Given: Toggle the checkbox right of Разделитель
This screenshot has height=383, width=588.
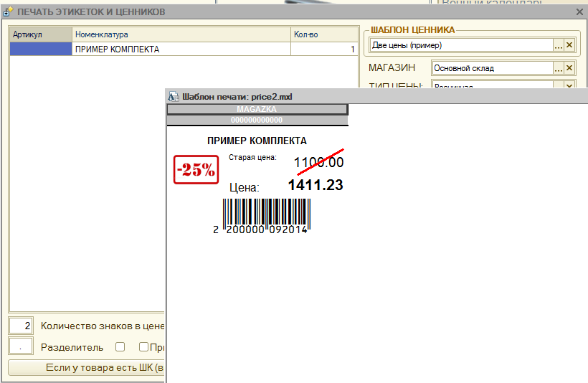Looking at the screenshot, I should 120,346.
